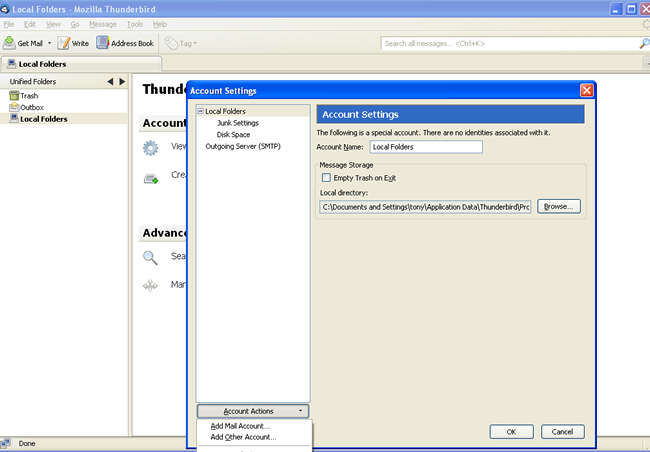650x452 pixels.
Task: Click the Local directory path field
Action: pos(425,207)
